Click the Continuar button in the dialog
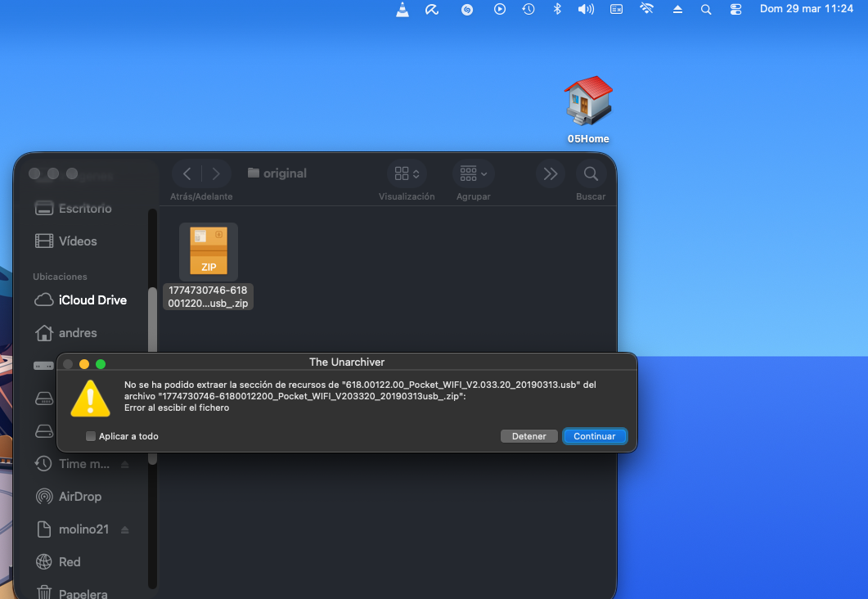Image resolution: width=868 pixels, height=599 pixels. pyautogui.click(x=594, y=436)
